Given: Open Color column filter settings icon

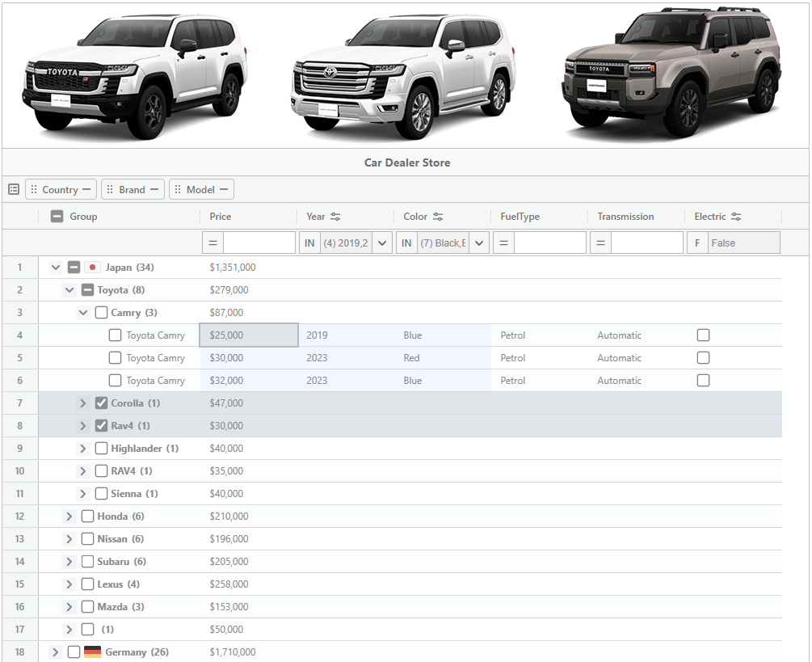Looking at the screenshot, I should point(438,217).
